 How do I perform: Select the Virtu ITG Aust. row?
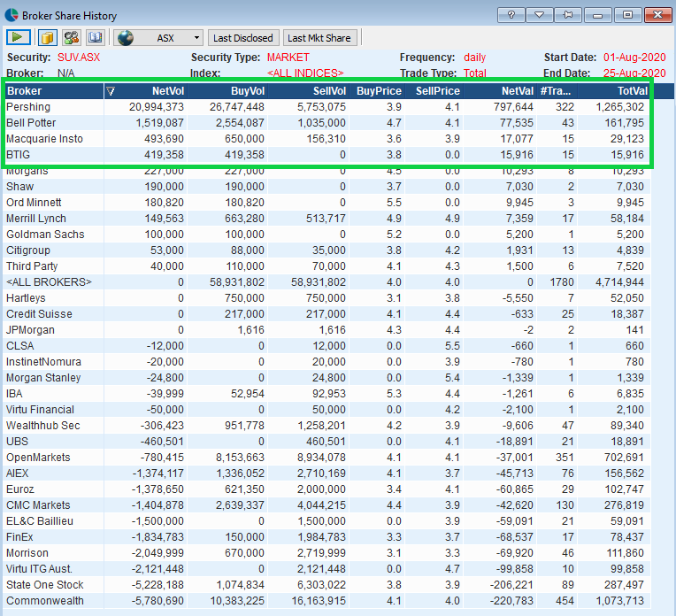(x=326, y=570)
